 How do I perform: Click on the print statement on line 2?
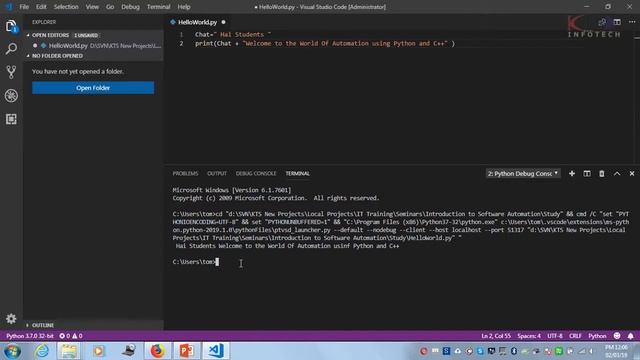click(325, 43)
